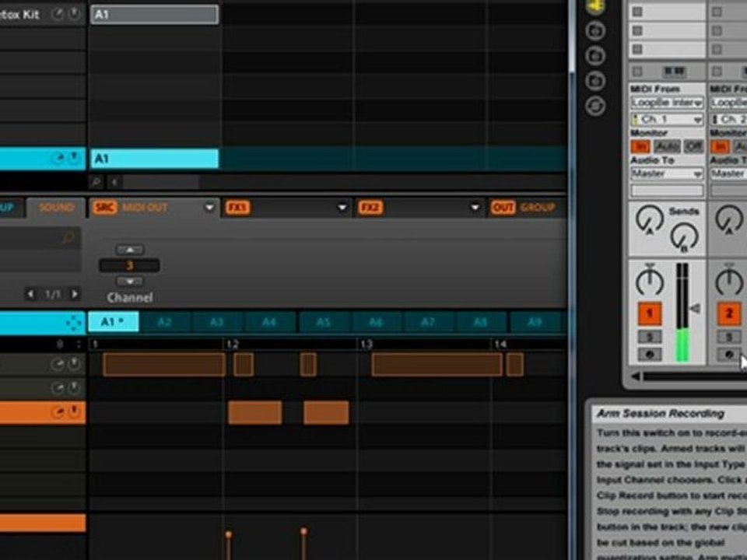
Task: Toggle track 1 activator button
Action: [649, 314]
